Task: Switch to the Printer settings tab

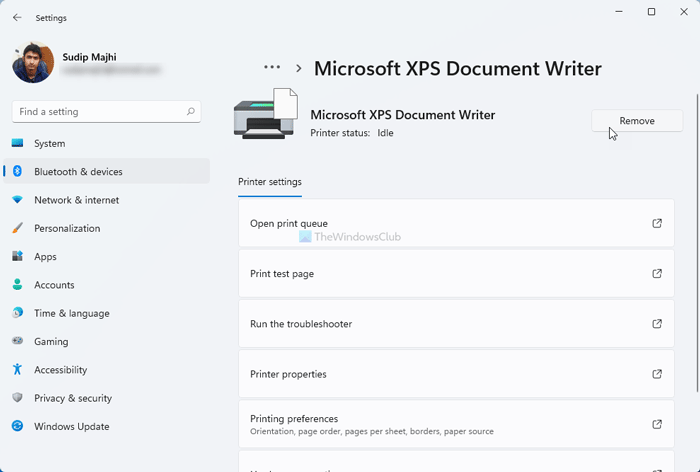Action: [270, 182]
